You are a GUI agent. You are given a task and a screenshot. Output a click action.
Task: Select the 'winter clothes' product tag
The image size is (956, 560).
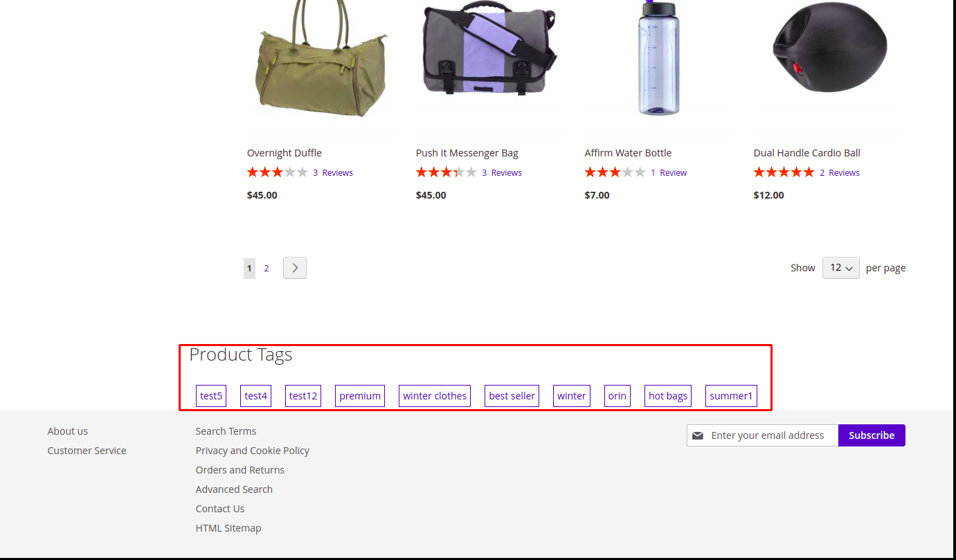point(435,396)
